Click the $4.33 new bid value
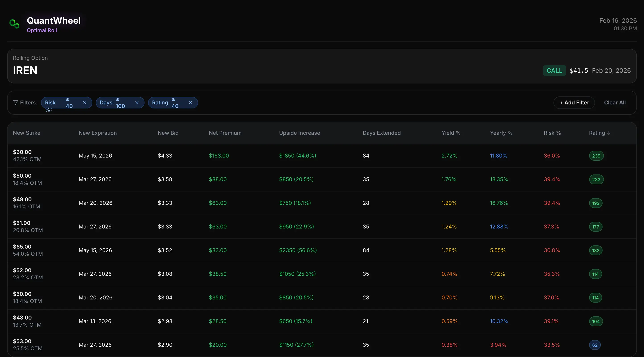The height and width of the screenshot is (357, 644). click(165, 156)
